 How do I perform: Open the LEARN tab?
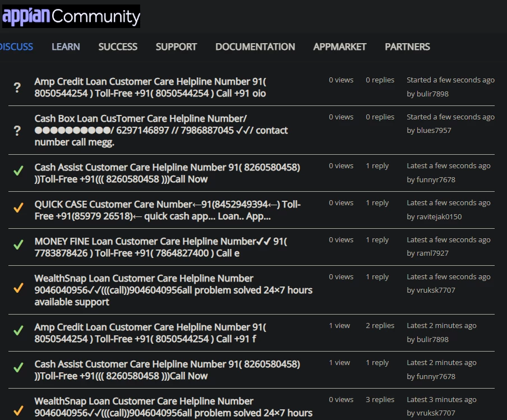[x=66, y=47]
